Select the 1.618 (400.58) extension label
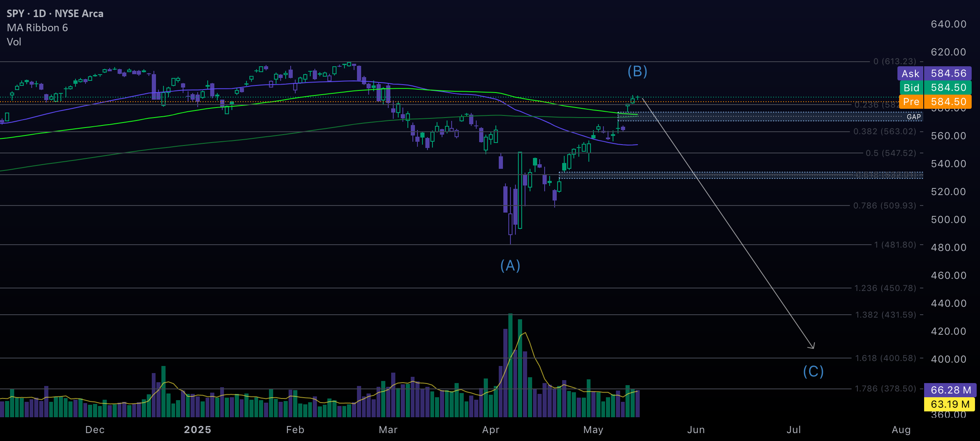This screenshot has height=441, width=980. pyautogui.click(x=886, y=358)
